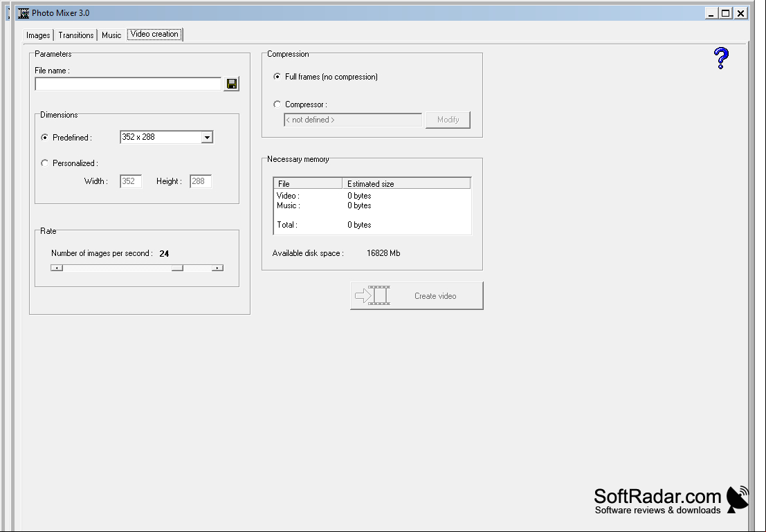Click the Height input field
The image size is (766, 532).
point(201,181)
